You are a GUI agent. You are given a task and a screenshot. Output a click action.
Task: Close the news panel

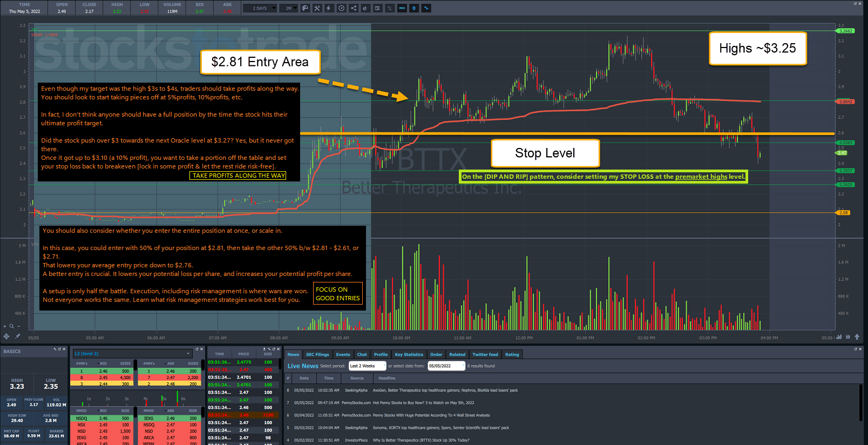click(x=861, y=349)
